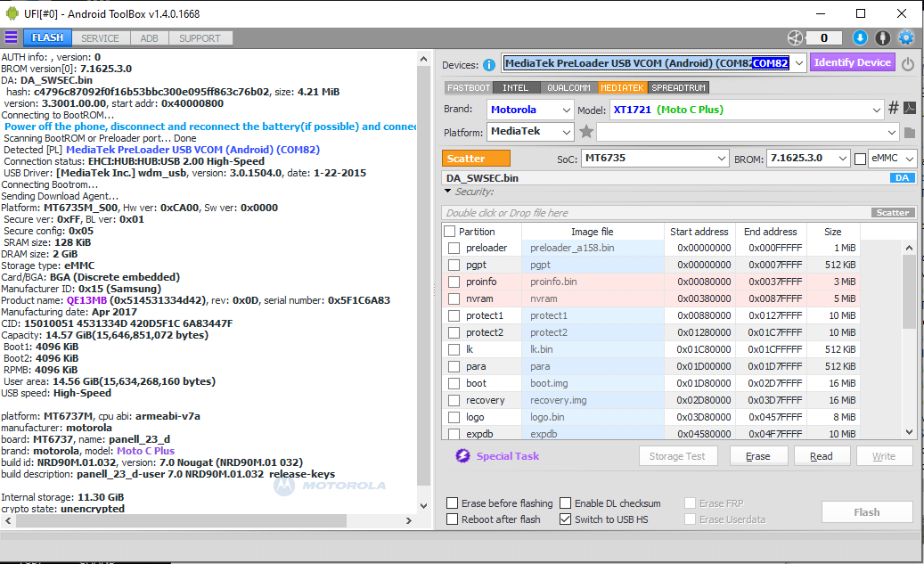Viewport: 924px width, 564px height.
Task: Uncheck Switch to USB HS
Action: [x=565, y=519]
